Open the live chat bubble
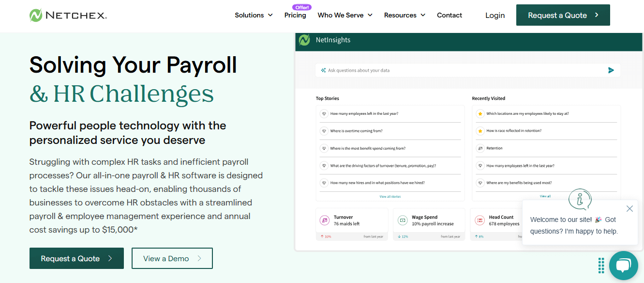The width and height of the screenshot is (644, 283). pyautogui.click(x=624, y=266)
